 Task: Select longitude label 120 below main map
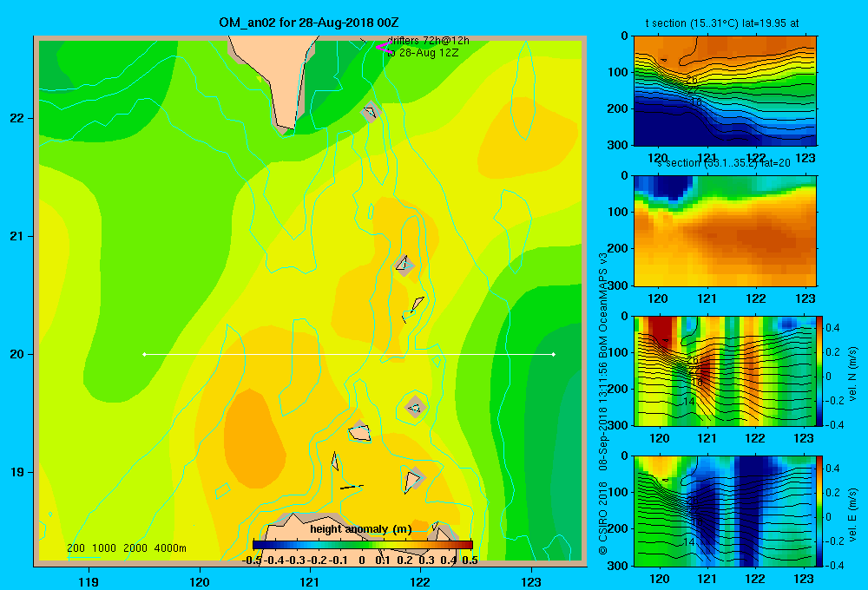[200, 581]
